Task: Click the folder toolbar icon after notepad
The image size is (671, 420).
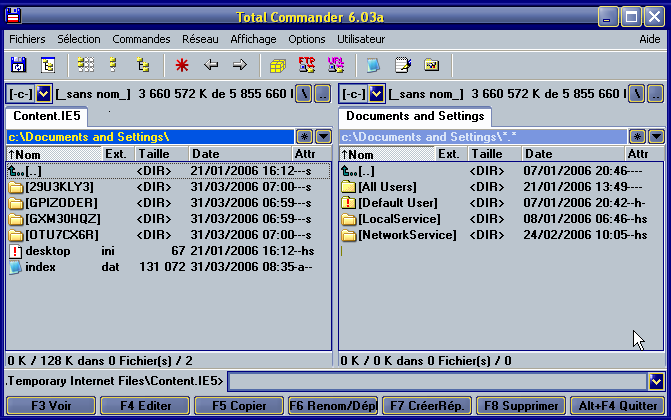Action: tap(431, 65)
